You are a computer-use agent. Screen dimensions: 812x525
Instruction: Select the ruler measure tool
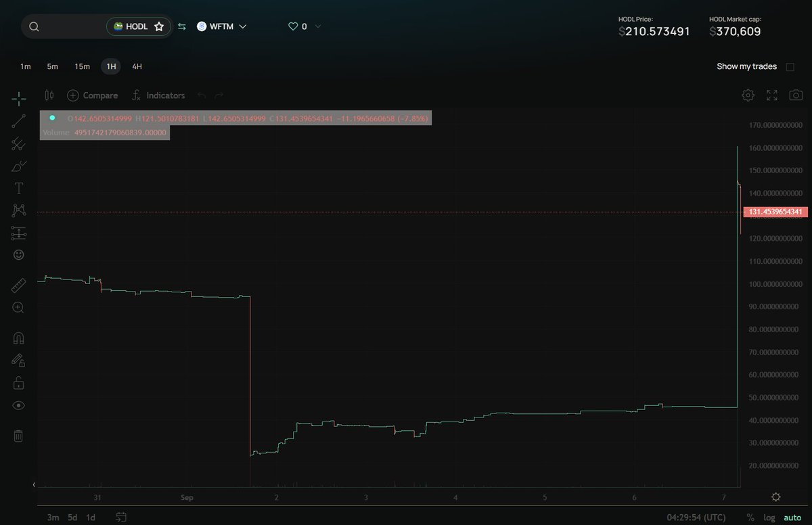[x=19, y=285]
